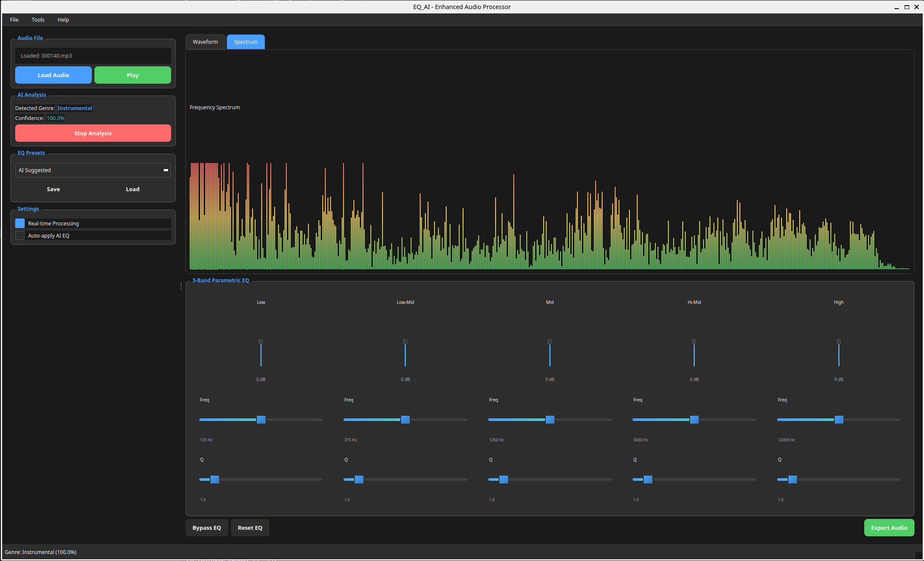The width and height of the screenshot is (924, 561).
Task: Enable Auto-apply AI EQ checkbox
Action: [x=20, y=235]
